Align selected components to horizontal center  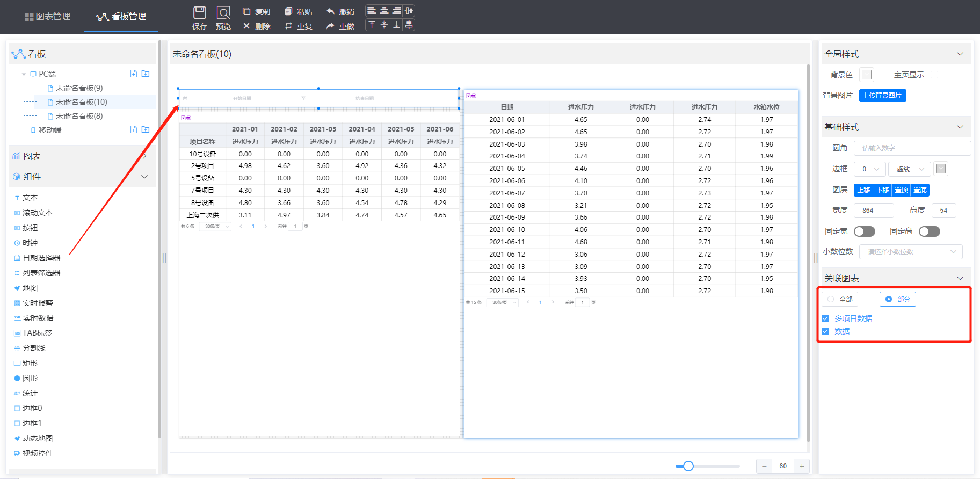[384, 11]
